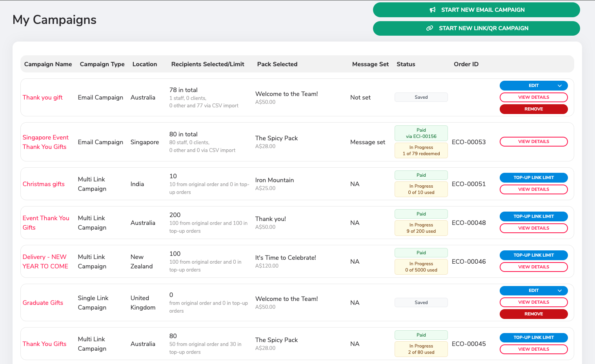View details for order ECO-00046

coord(533,267)
